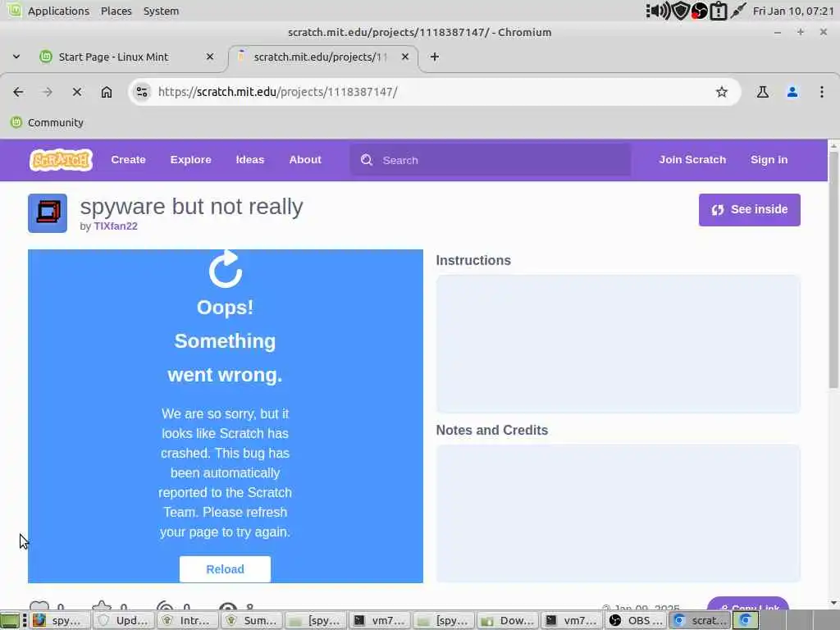Click the Reload button in crashed player
This screenshot has height=630, width=840.
coord(225,569)
